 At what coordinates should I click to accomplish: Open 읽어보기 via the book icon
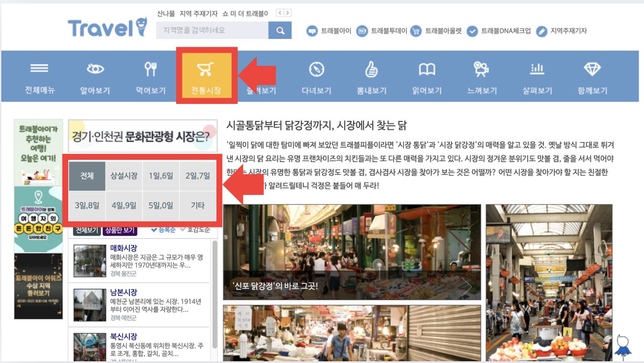427,68
